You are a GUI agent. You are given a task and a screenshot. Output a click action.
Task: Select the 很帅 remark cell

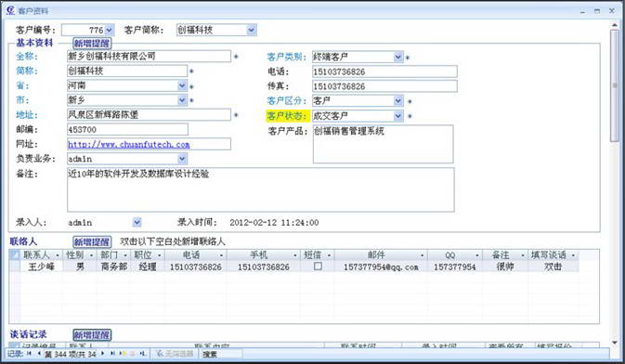pos(504,266)
